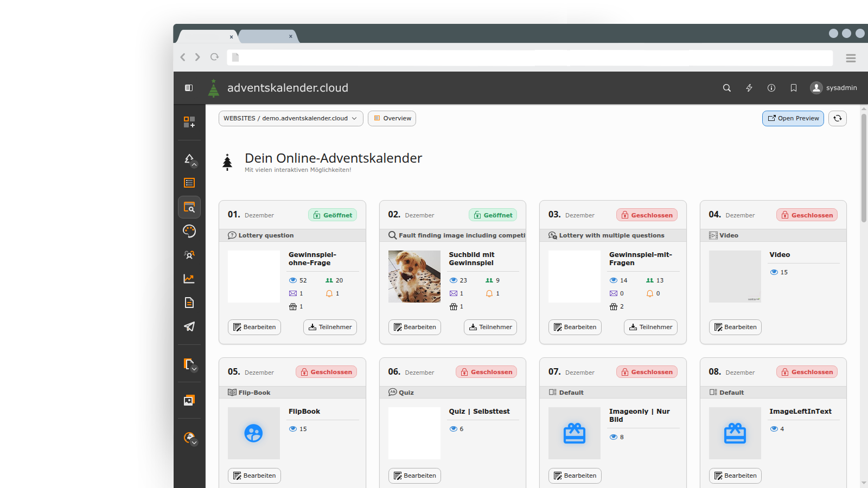Viewport: 868px width, 488px height.
Task: Click the paper plane send icon
Action: [189, 326]
